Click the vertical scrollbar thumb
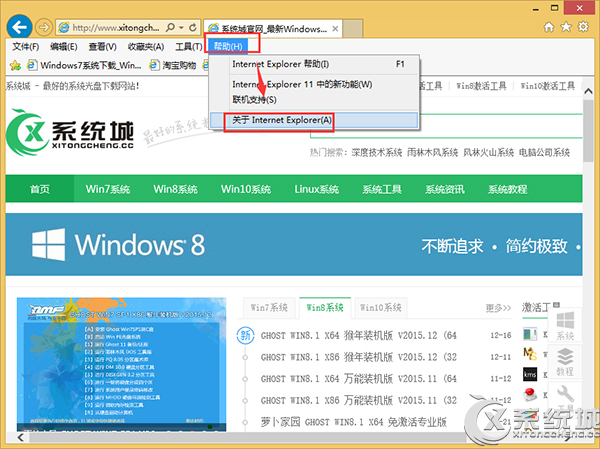 (x=589, y=131)
